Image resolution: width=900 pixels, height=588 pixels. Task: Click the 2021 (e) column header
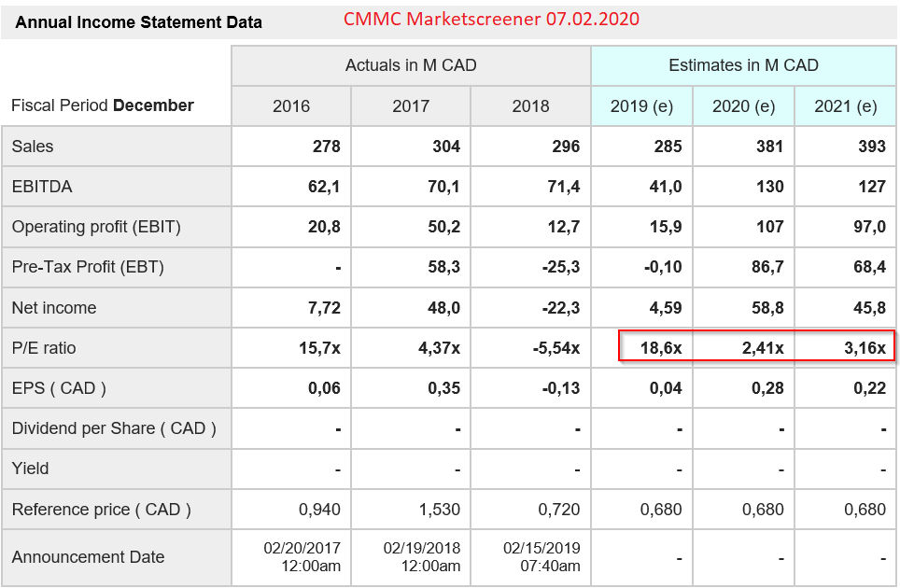coord(845,106)
